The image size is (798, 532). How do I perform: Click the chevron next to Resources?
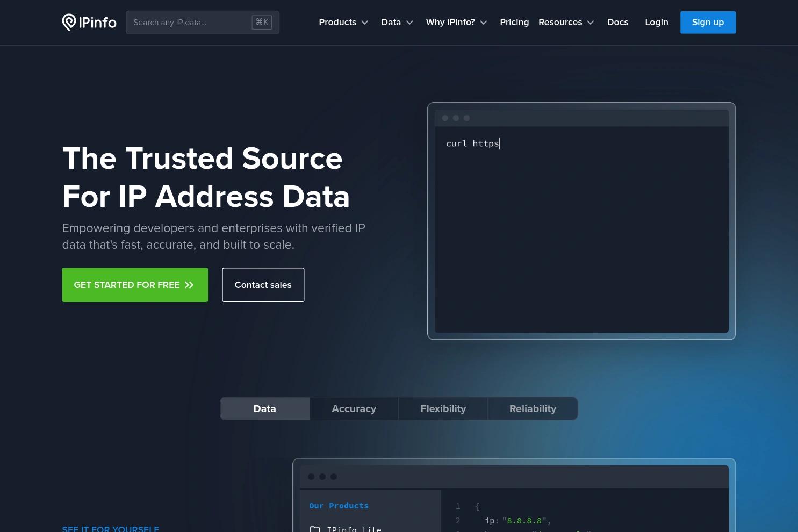pyautogui.click(x=591, y=23)
